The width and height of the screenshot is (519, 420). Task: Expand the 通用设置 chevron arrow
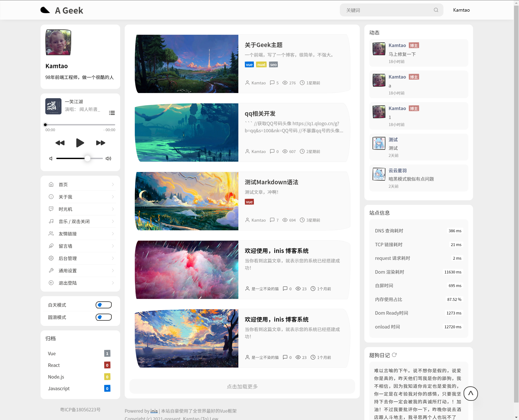113,270
